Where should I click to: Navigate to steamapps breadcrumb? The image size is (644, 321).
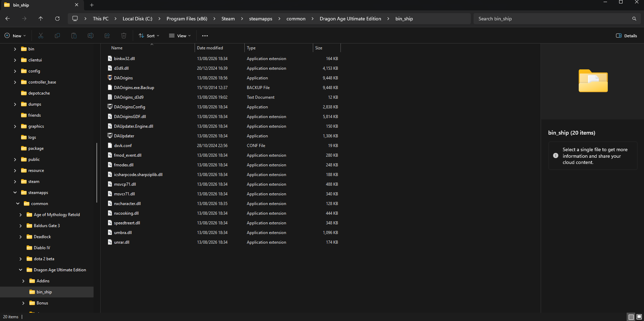pos(261,19)
